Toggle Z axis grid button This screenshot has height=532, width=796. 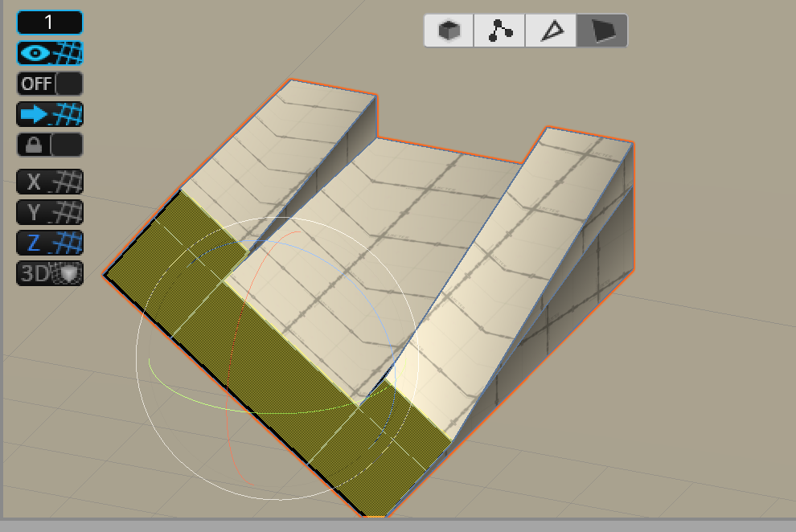coord(50,243)
